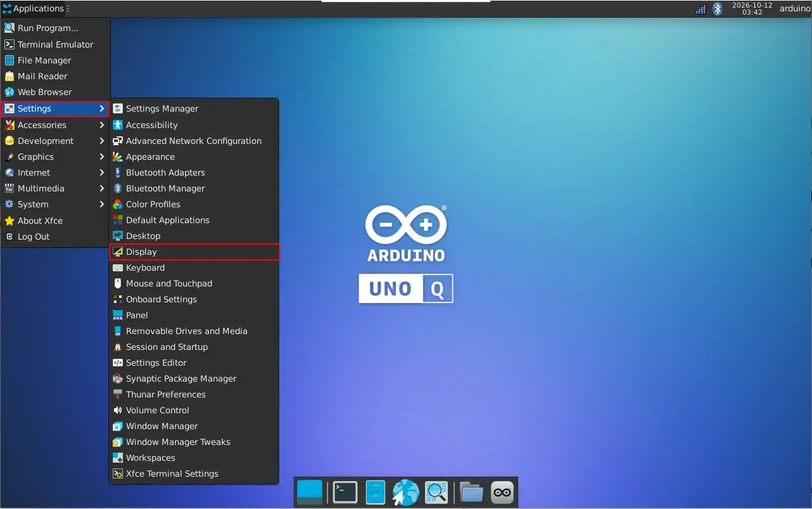Open Keyboard settings

pyautogui.click(x=194, y=267)
